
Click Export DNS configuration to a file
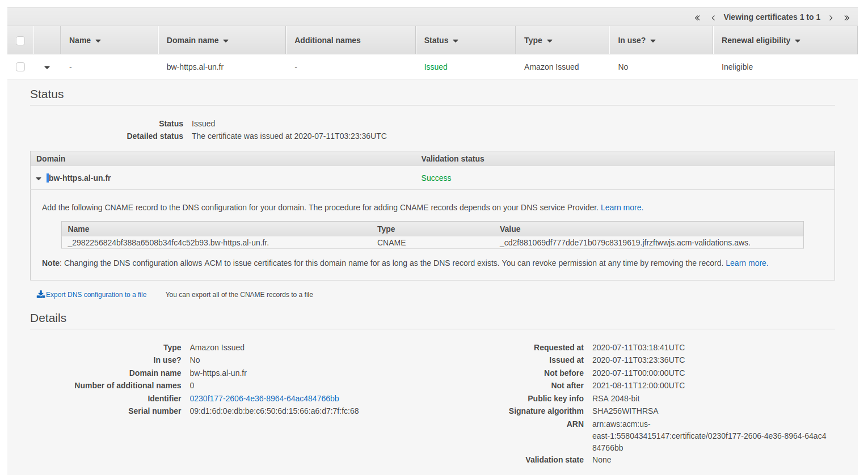pyautogui.click(x=96, y=295)
